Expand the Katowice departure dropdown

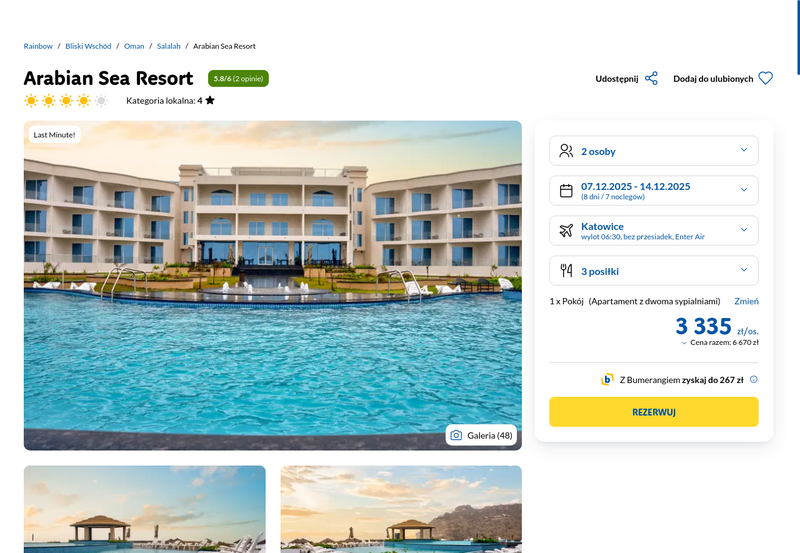(654, 231)
